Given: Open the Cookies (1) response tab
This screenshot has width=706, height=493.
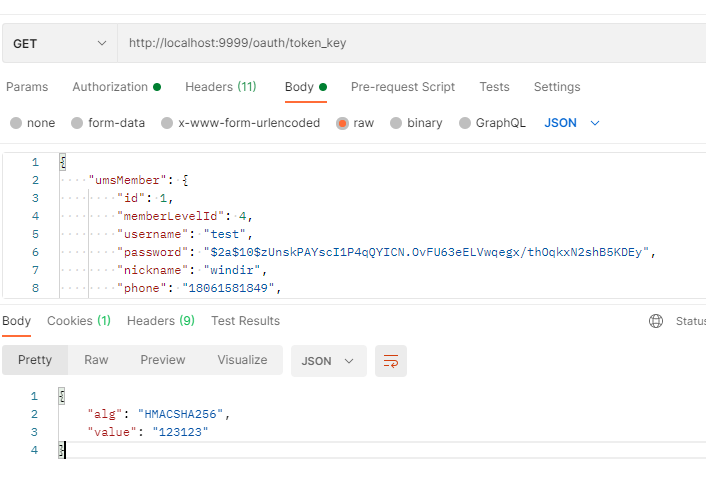Looking at the screenshot, I should point(79,321).
